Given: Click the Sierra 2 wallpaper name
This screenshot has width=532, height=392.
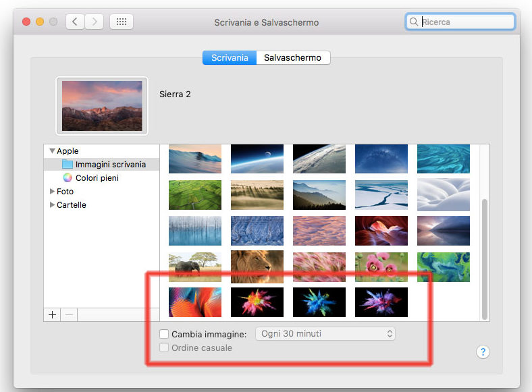Looking at the screenshot, I should (x=175, y=94).
